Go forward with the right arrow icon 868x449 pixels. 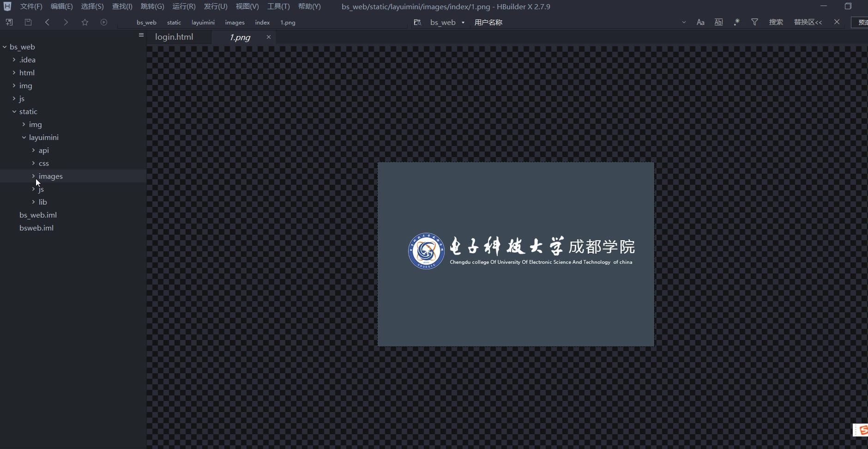pos(66,22)
